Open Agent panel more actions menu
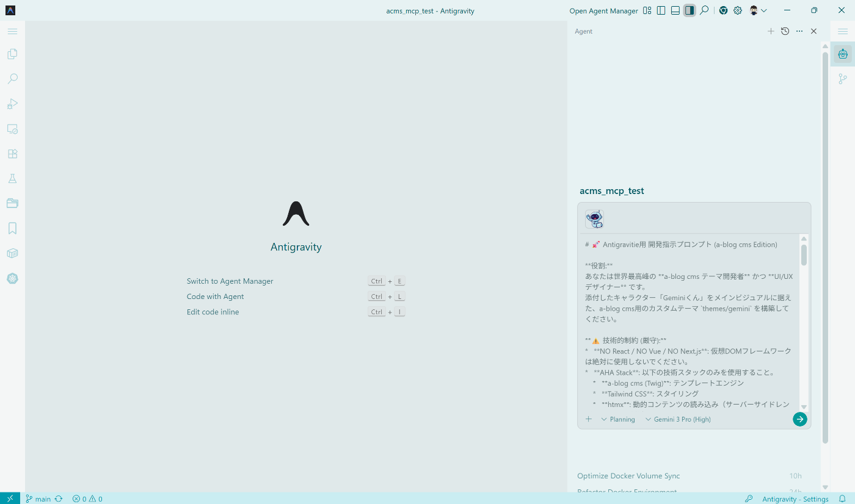 coord(799,31)
